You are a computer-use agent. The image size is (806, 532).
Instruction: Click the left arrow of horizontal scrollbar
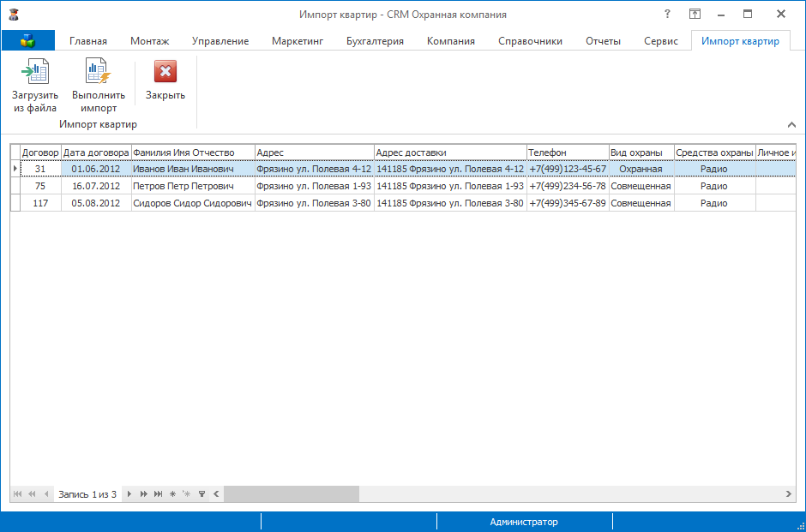tap(216, 494)
